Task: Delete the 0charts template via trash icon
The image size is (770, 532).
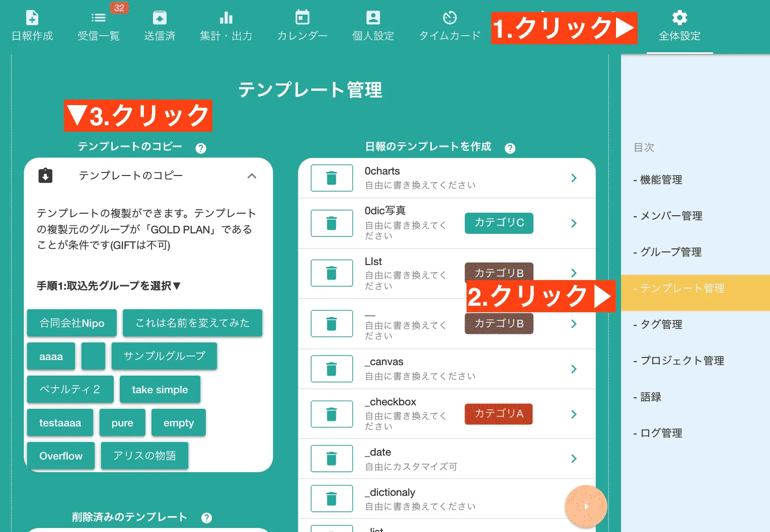Action: 332,178
